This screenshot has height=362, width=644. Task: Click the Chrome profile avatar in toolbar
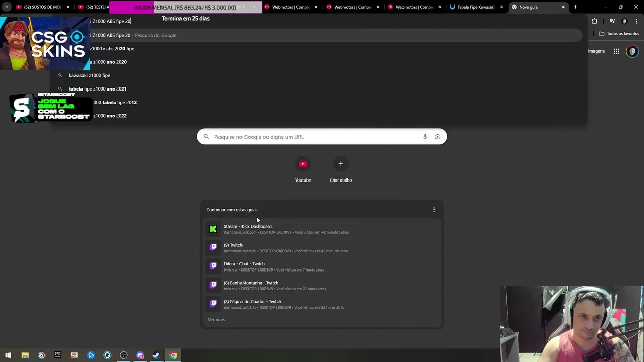pos(625,21)
